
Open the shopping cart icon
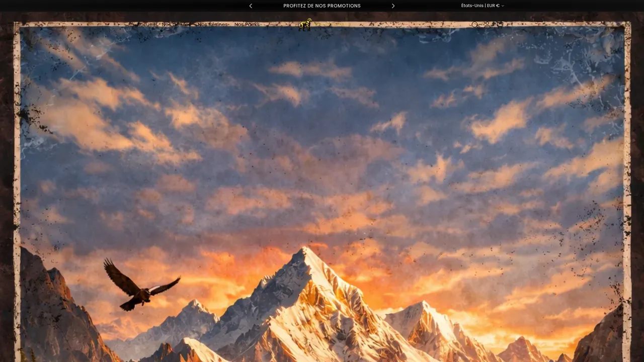pos(500,24)
